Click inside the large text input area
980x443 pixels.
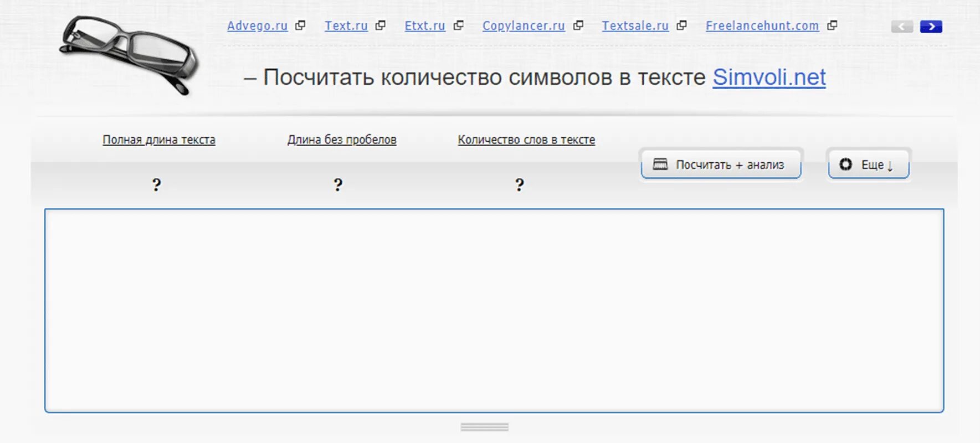tap(494, 311)
